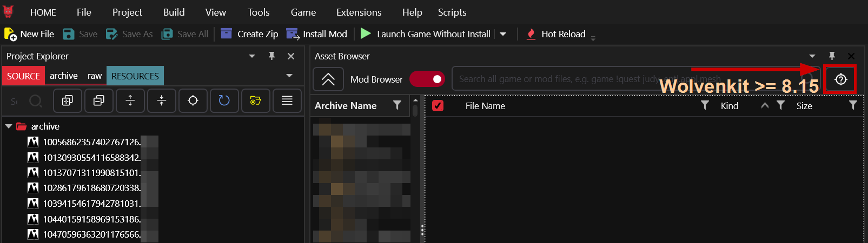Click the refresh icon in Project Explorer
868x243 pixels.
pyautogui.click(x=224, y=100)
